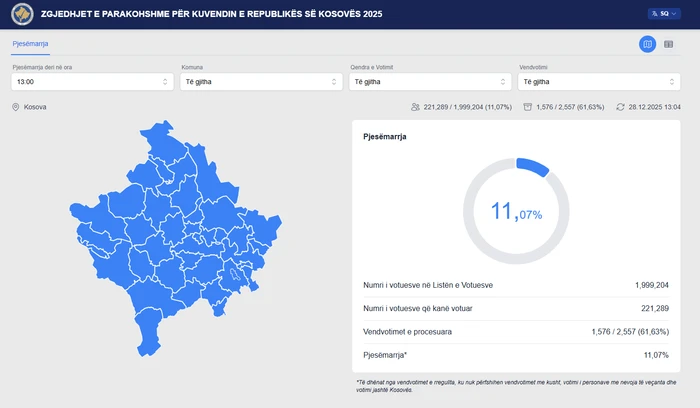The image size is (700, 408).
Task: Click the blue arc of the turnout donut
Action: [x=535, y=167]
